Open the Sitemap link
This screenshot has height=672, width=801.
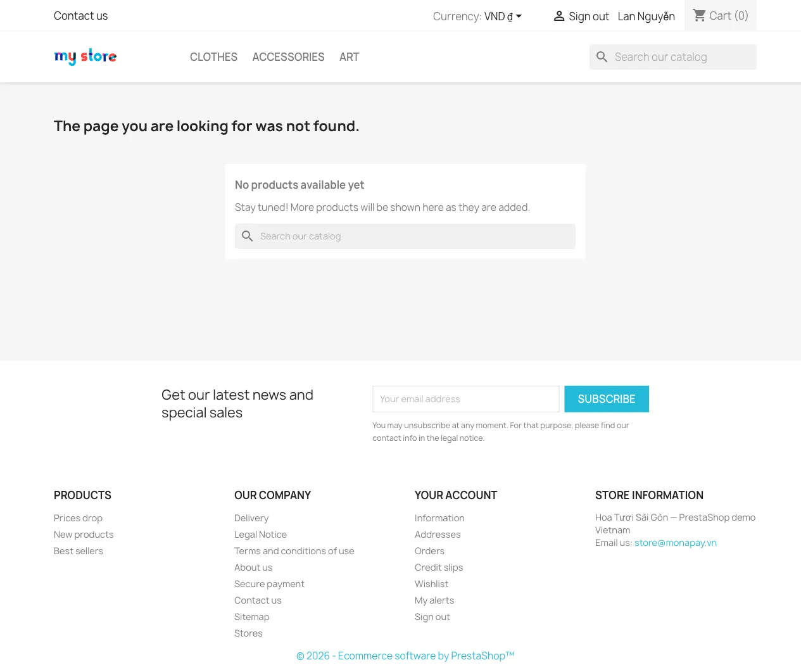[251, 617]
